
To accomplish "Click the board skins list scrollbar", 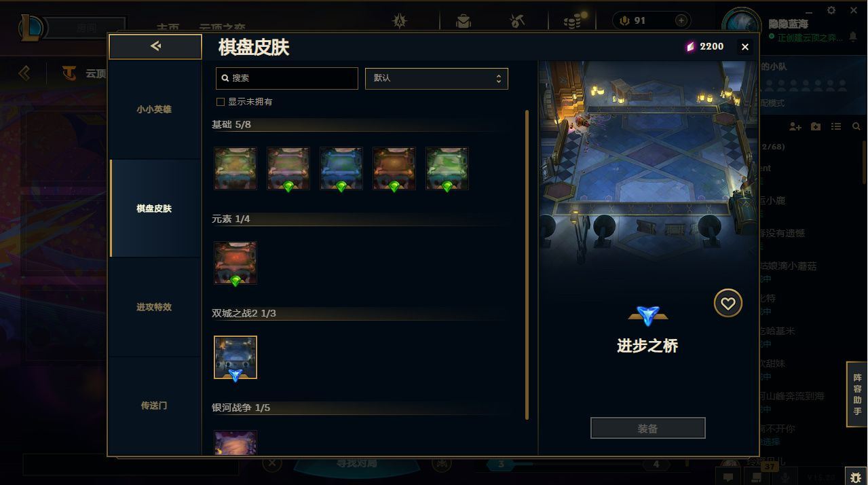I will coord(527,265).
